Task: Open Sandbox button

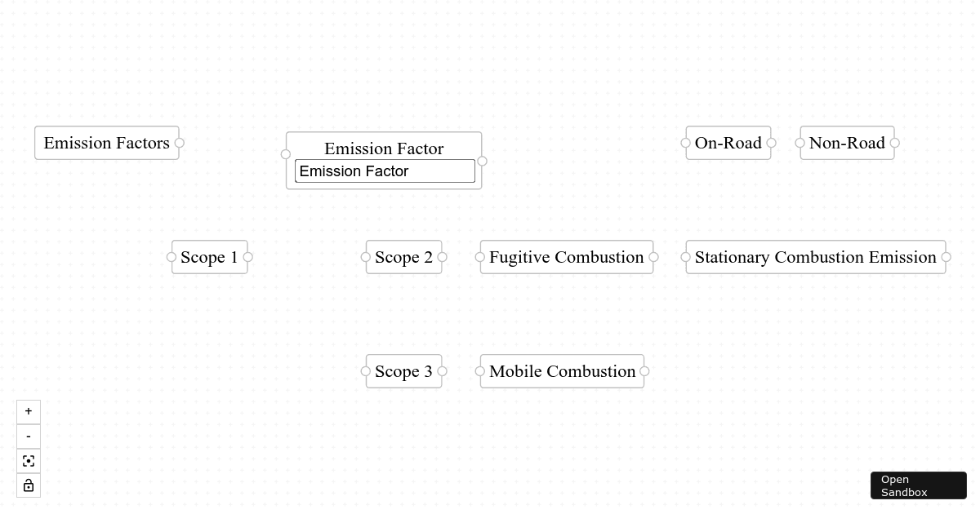Action: click(918, 485)
